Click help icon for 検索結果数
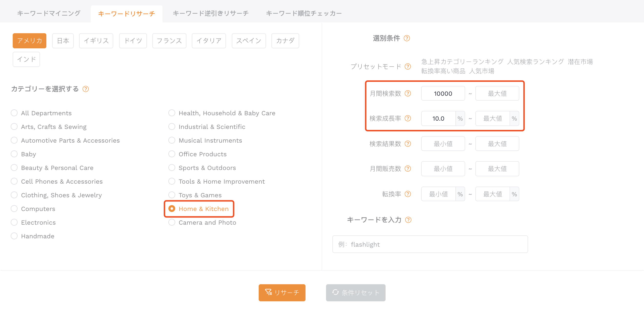Image resolution: width=644 pixels, height=315 pixels. (x=408, y=144)
